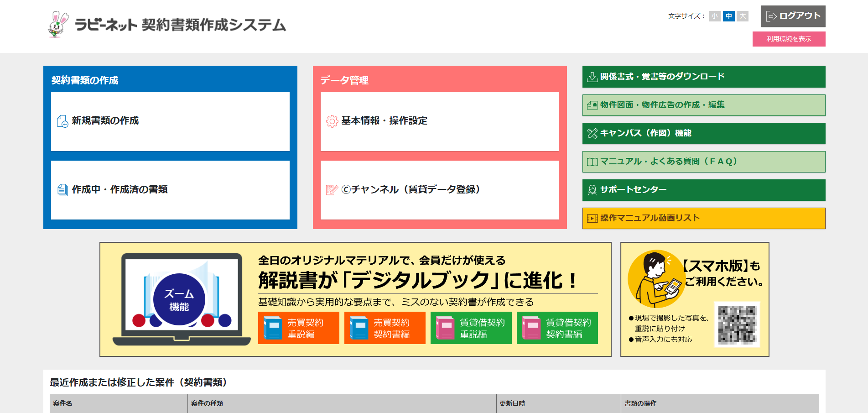
Task: Click the rabbit mascot logo icon
Action: pos(58,24)
